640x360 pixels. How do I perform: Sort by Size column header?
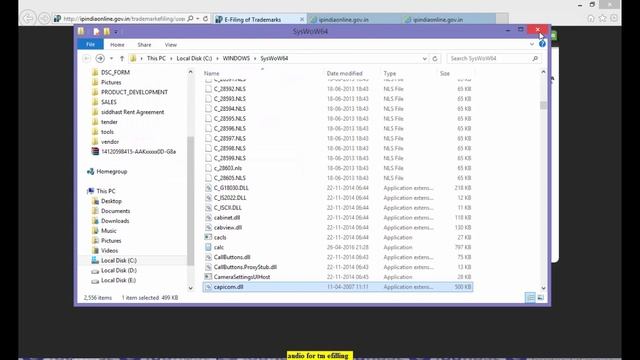tap(445, 73)
